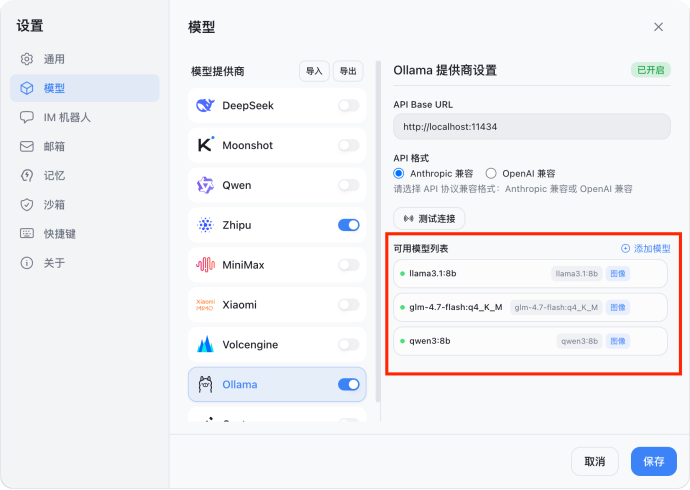This screenshot has height=490, width=690.
Task: Enable the DeepSeek provider toggle
Action: click(x=348, y=105)
